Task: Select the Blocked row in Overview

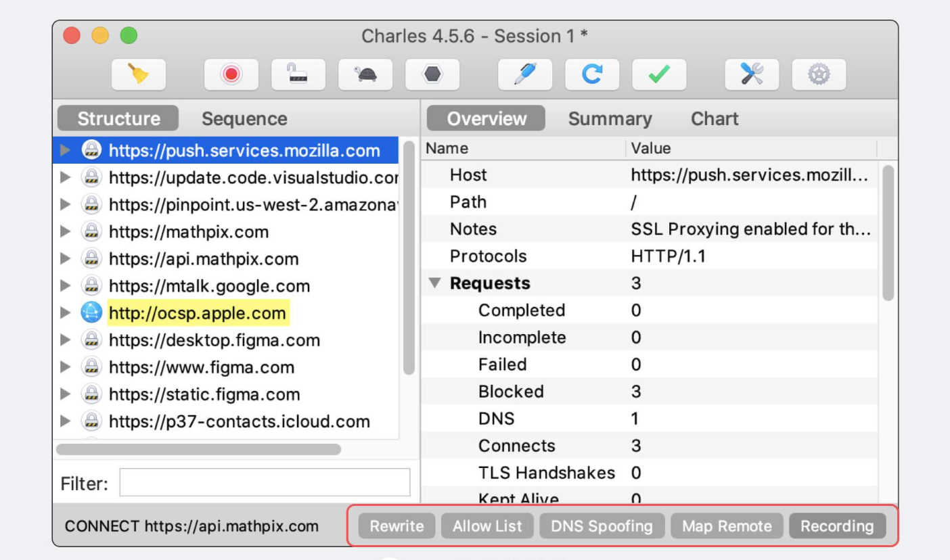Action: pos(650,392)
